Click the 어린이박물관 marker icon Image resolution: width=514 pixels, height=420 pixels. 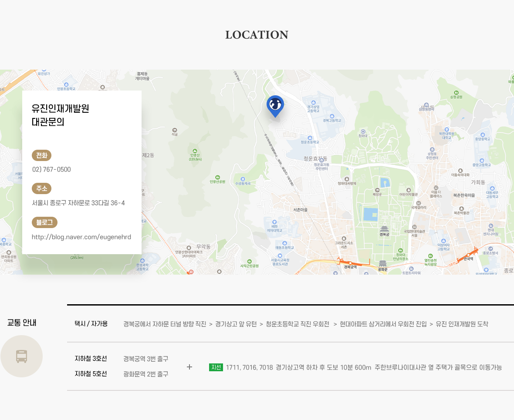[x=409, y=190]
